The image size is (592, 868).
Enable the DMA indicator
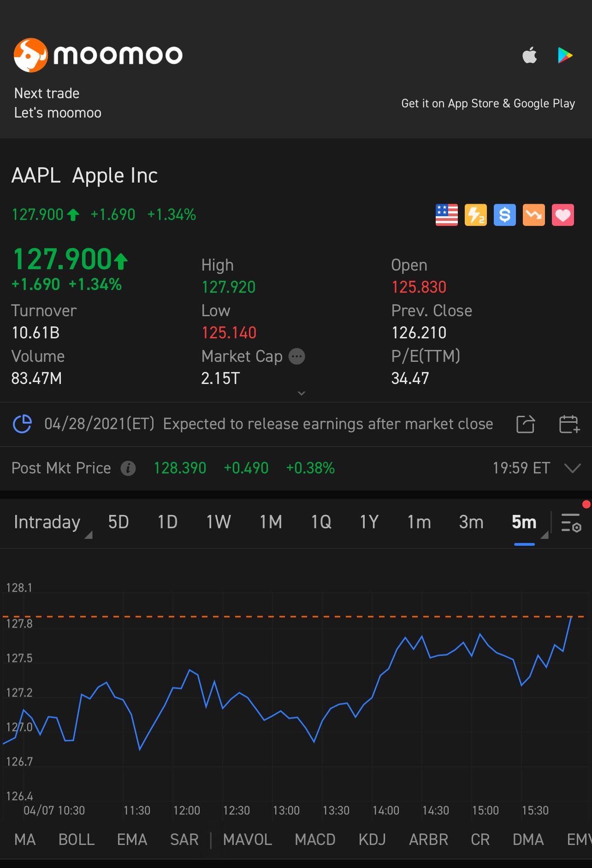[528, 839]
